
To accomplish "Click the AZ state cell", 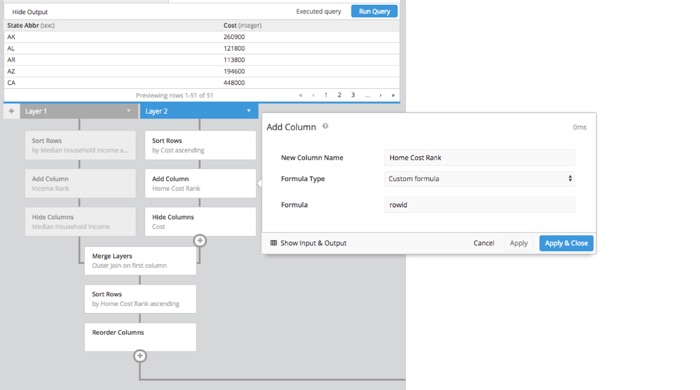I will [x=11, y=71].
